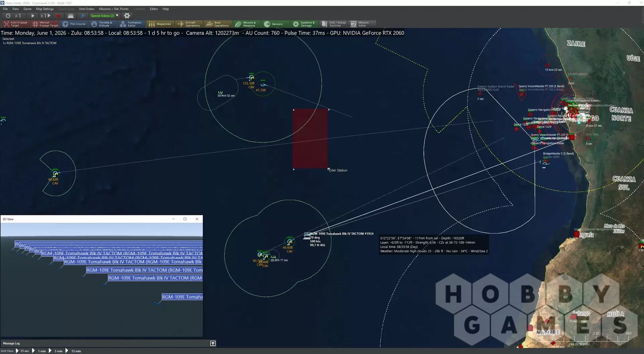The image size is (644, 354).
Task: Maximize the 3D View window
Action: click(x=185, y=219)
